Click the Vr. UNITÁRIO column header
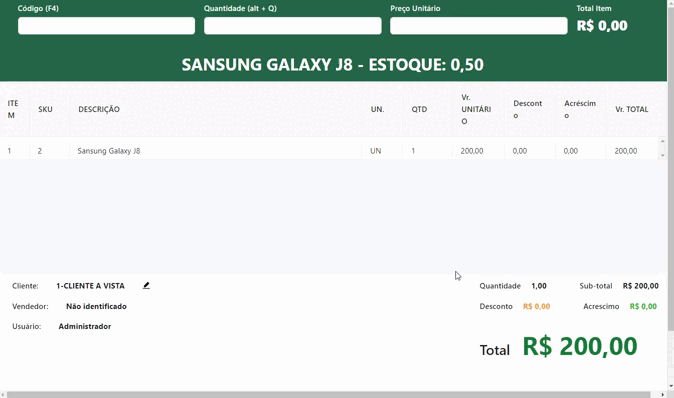674x398 pixels. (476, 109)
